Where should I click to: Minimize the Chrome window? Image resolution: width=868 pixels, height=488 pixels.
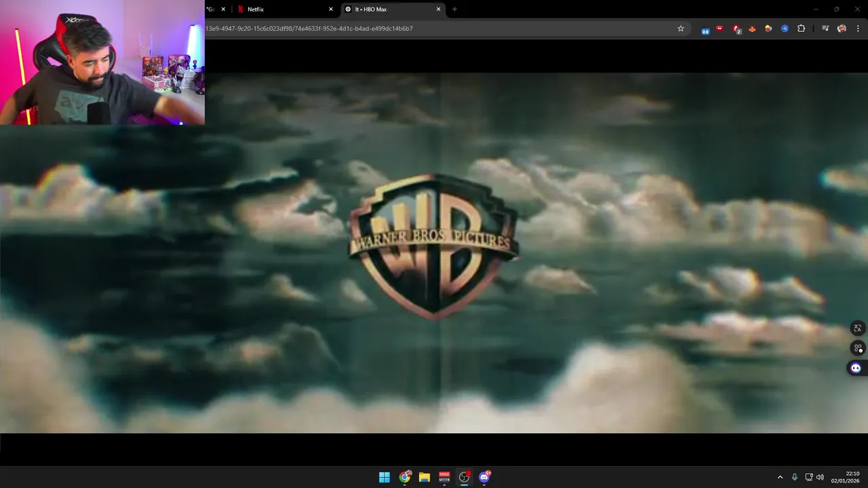[x=816, y=9]
